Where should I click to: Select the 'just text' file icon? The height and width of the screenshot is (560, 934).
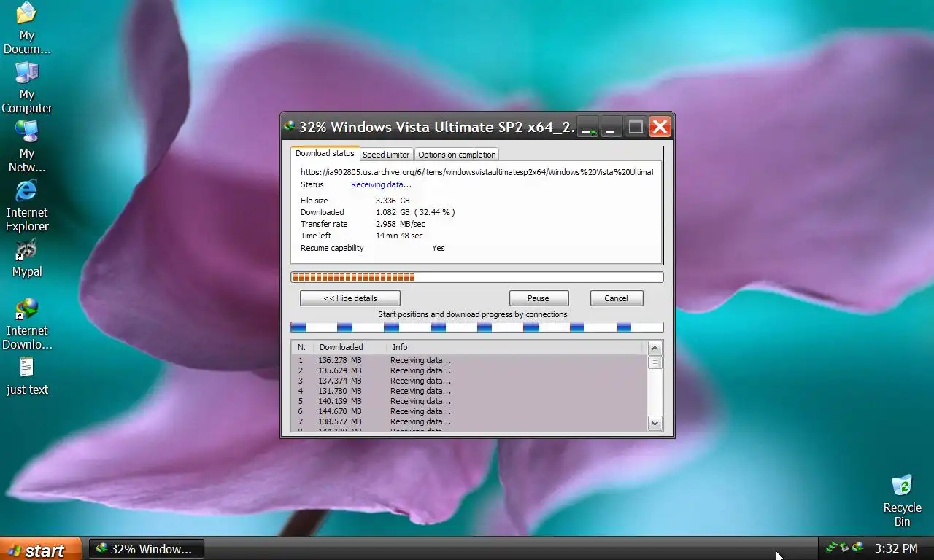click(x=26, y=376)
